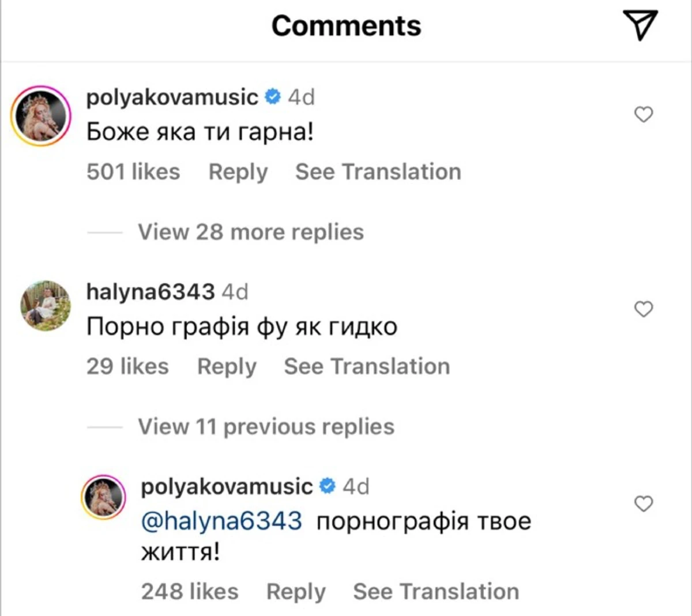Image resolution: width=692 pixels, height=616 pixels.
Task: Click the Comments header title
Action: tap(346, 25)
